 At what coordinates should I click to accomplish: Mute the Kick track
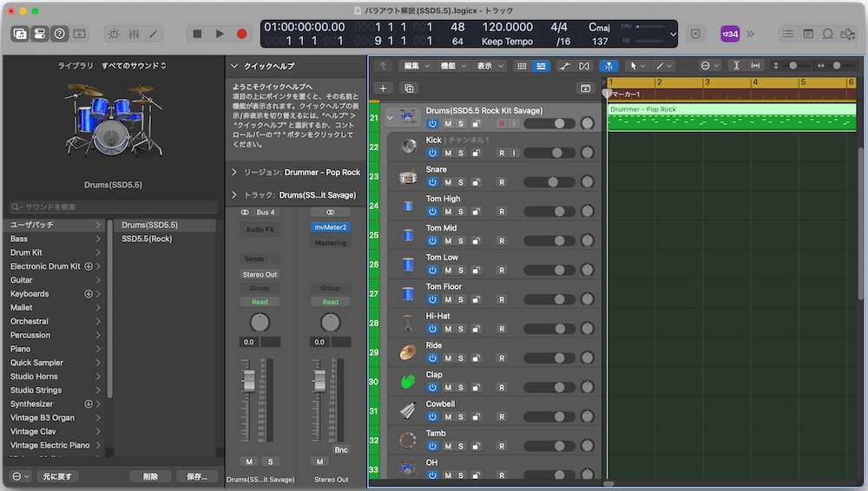[x=448, y=154]
